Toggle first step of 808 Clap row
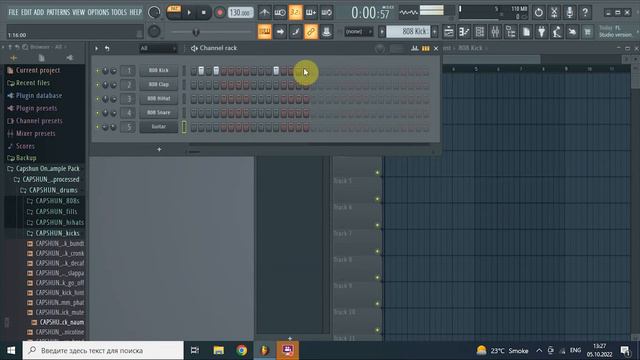The width and height of the screenshot is (640, 360). point(193,85)
